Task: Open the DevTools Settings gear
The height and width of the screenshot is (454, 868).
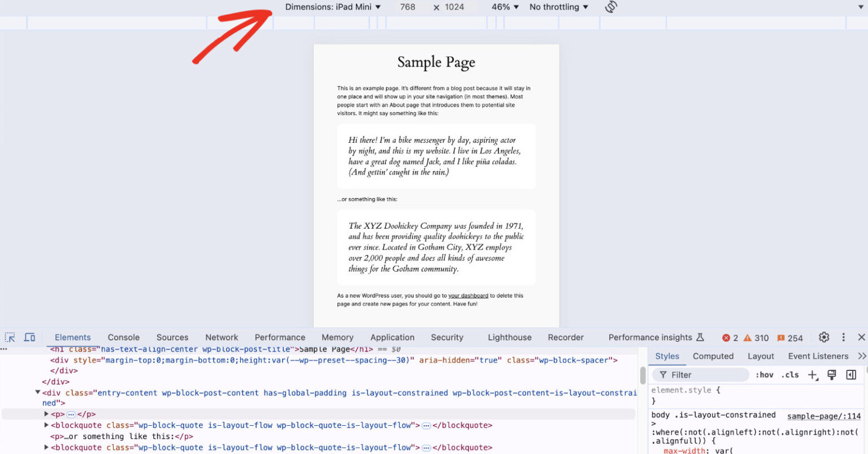Action: [823, 337]
